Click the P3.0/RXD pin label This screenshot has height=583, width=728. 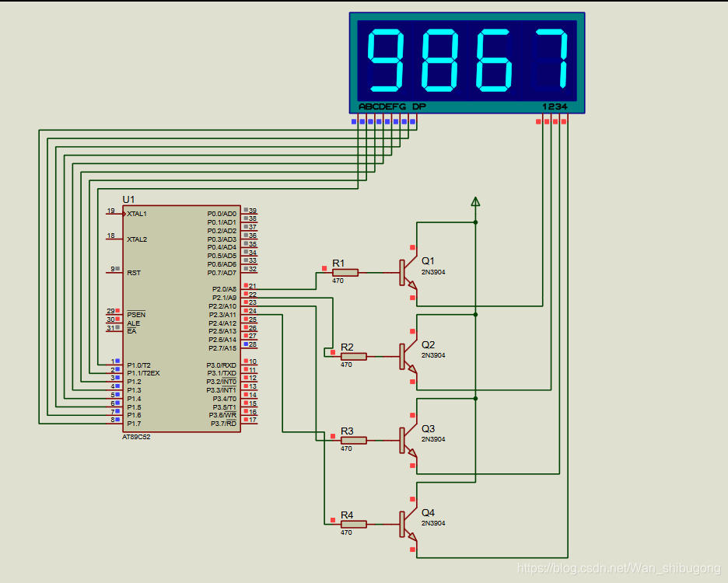click(x=222, y=365)
